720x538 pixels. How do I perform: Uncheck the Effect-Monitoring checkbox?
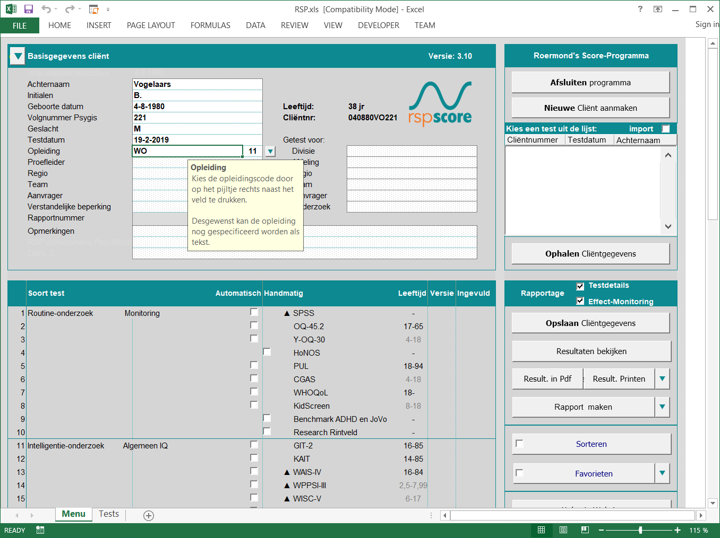click(x=580, y=301)
